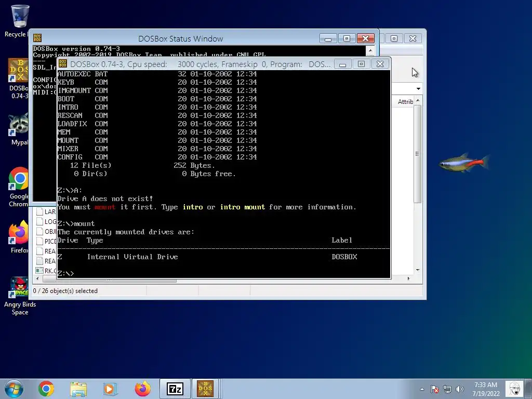Screen dimensions: 532x399
Task: Click the face icon in the tray
Action: (x=514, y=389)
